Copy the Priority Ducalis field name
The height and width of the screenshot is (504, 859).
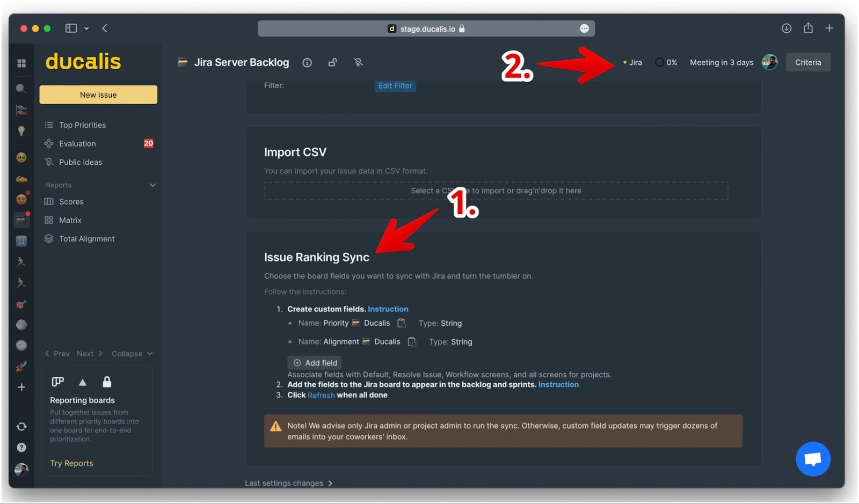point(402,323)
